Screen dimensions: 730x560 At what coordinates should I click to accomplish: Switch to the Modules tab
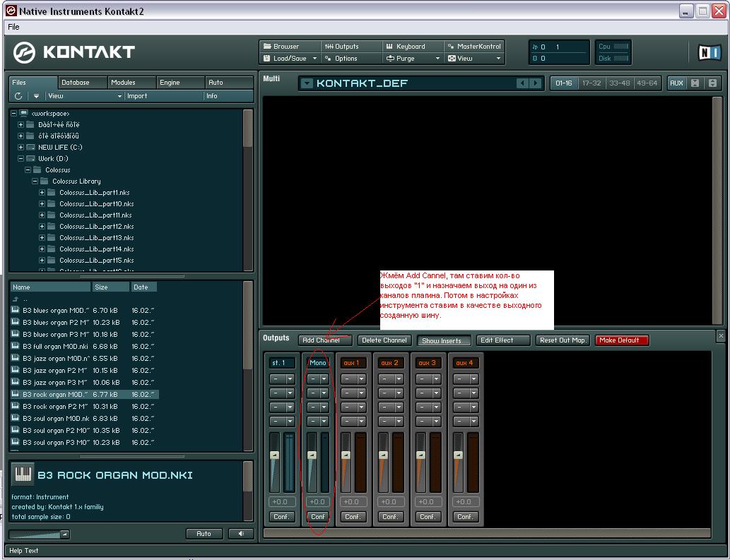click(131, 83)
